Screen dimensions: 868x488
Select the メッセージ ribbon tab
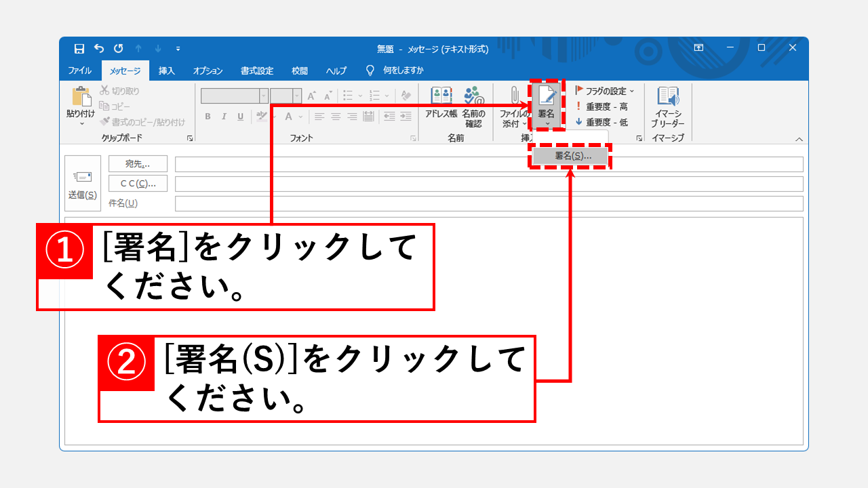125,70
